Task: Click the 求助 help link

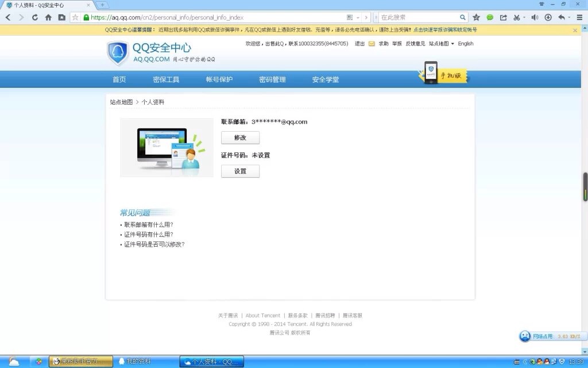Action: coord(383,44)
